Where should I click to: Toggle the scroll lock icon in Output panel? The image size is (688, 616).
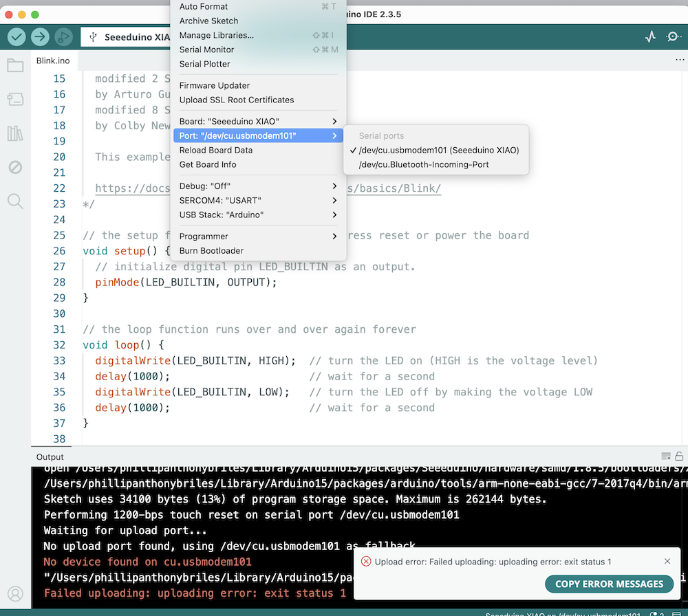(679, 456)
